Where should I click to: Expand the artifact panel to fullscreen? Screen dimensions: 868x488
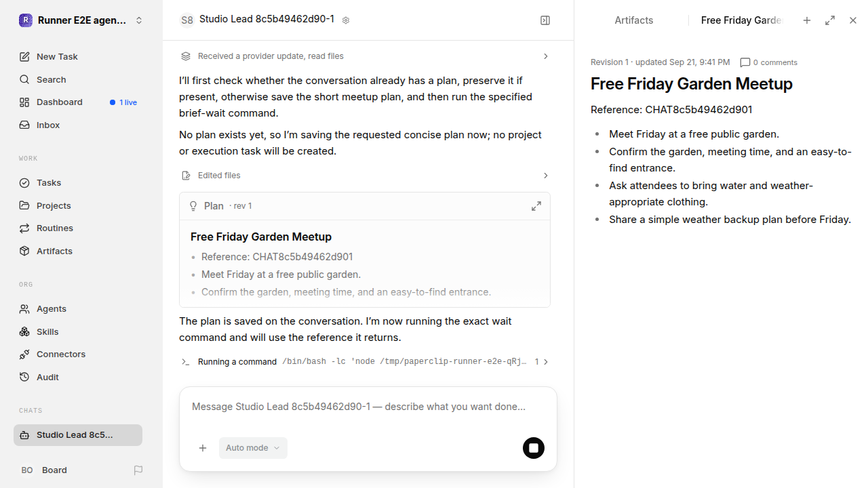pyautogui.click(x=830, y=20)
